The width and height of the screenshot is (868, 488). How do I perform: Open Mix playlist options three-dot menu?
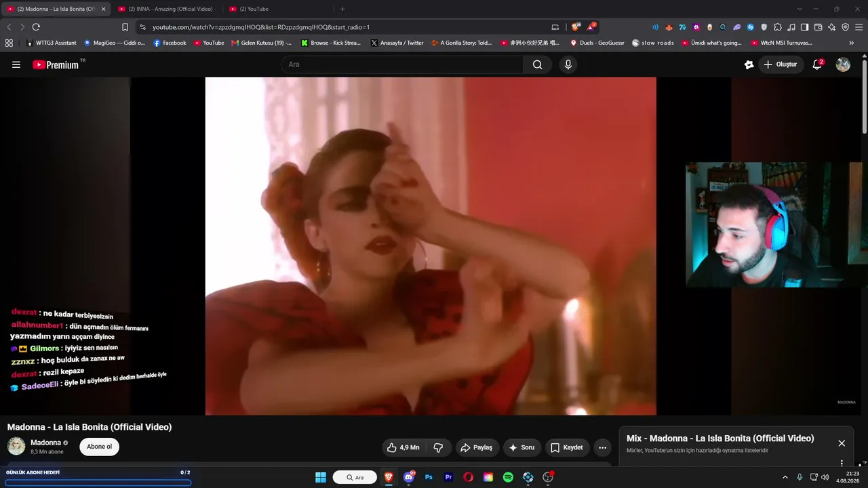tap(842, 463)
